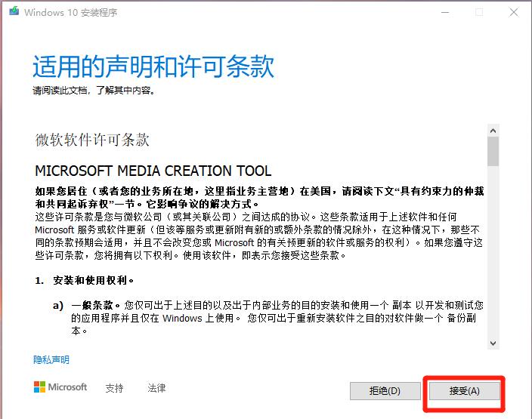Viewport: 532px width, 419px height.
Task: Click the Windows 10 setup app icon
Action: [x=14, y=11]
